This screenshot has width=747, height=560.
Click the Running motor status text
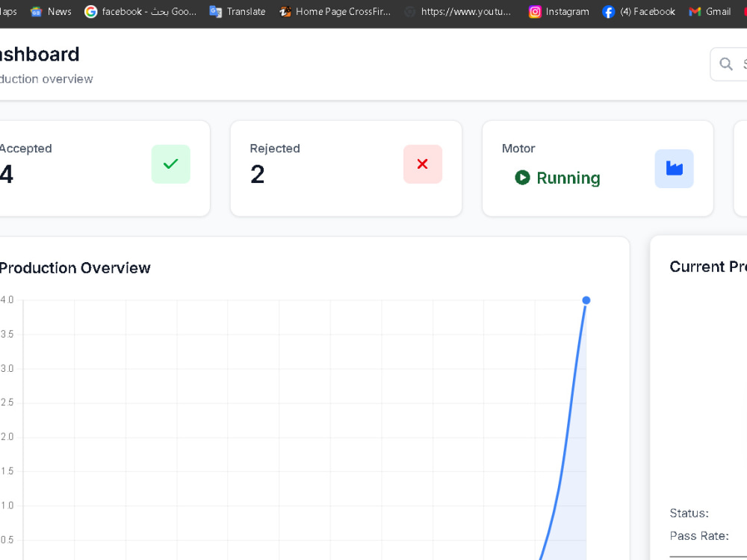pos(568,178)
